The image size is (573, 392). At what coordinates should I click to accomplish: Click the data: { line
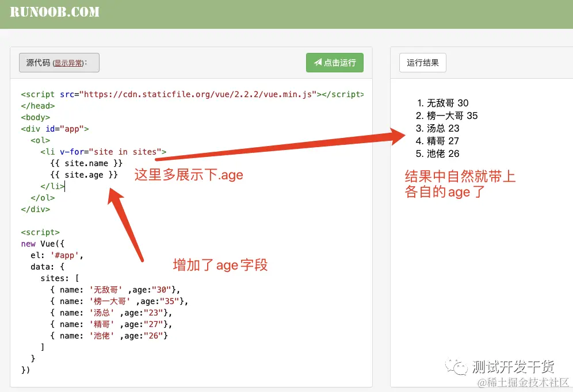click(48, 267)
